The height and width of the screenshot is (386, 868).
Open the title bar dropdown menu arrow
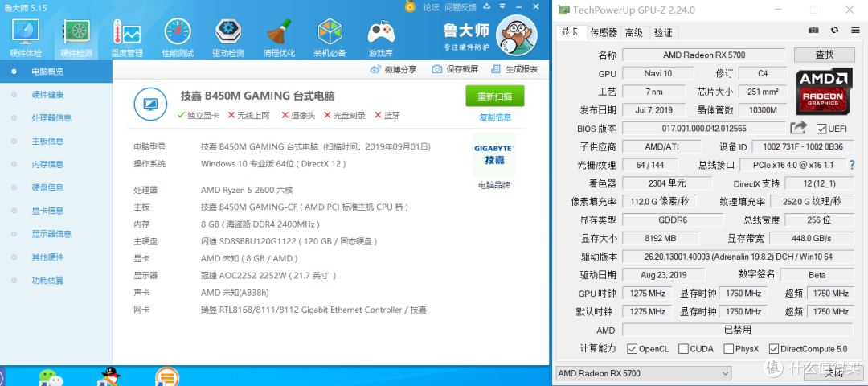tap(504, 6)
